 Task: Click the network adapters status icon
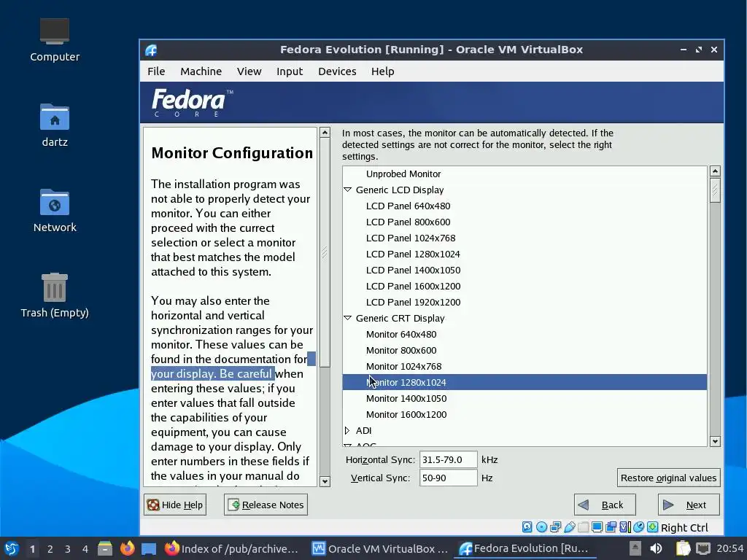tap(555, 527)
